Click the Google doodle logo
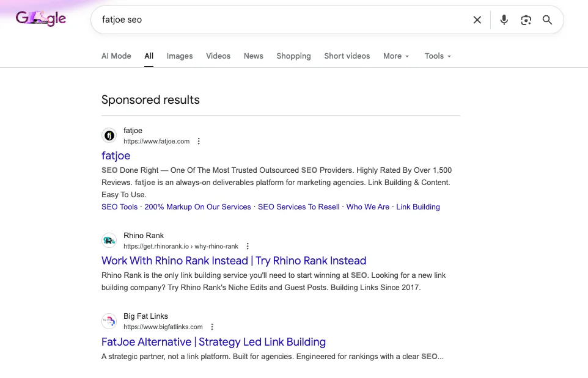This screenshot has height=378, width=588. 41,18
